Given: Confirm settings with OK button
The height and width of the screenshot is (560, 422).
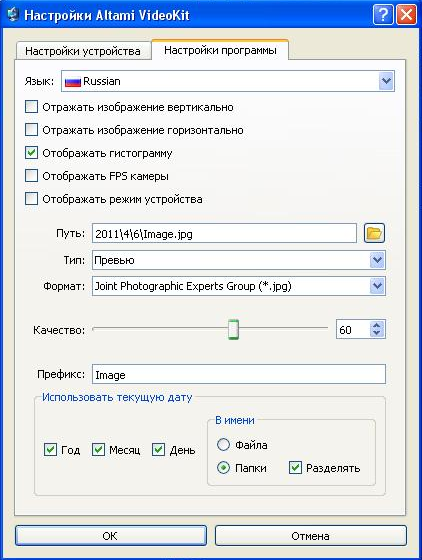Looking at the screenshot, I should click(111, 535).
